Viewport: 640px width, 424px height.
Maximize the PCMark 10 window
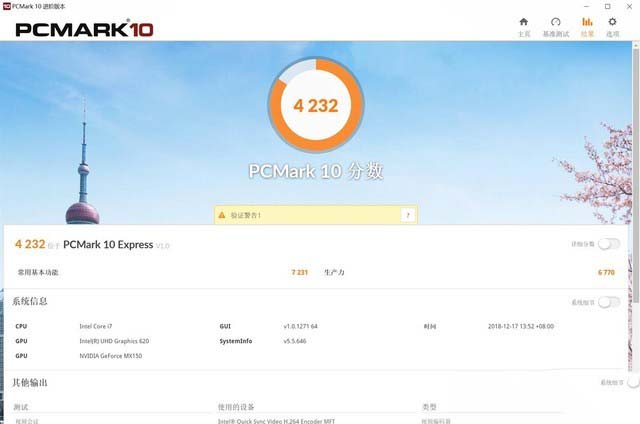coord(607,6)
